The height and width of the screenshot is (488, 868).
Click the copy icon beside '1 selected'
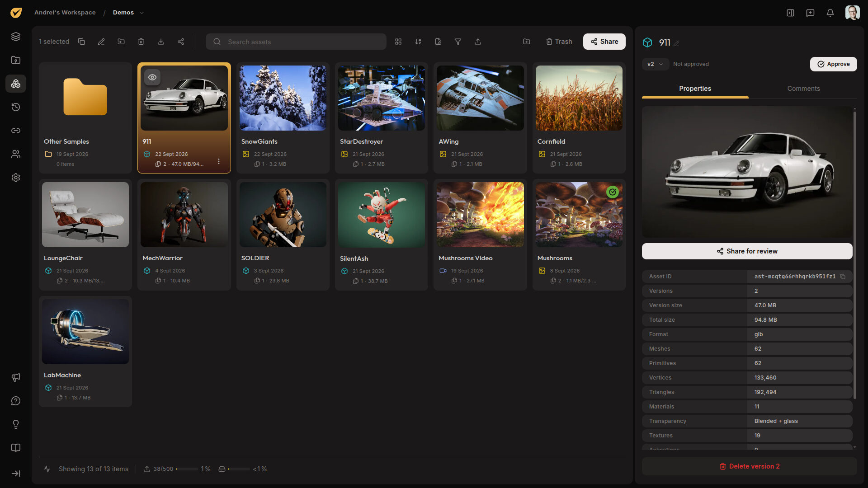tap(81, 42)
